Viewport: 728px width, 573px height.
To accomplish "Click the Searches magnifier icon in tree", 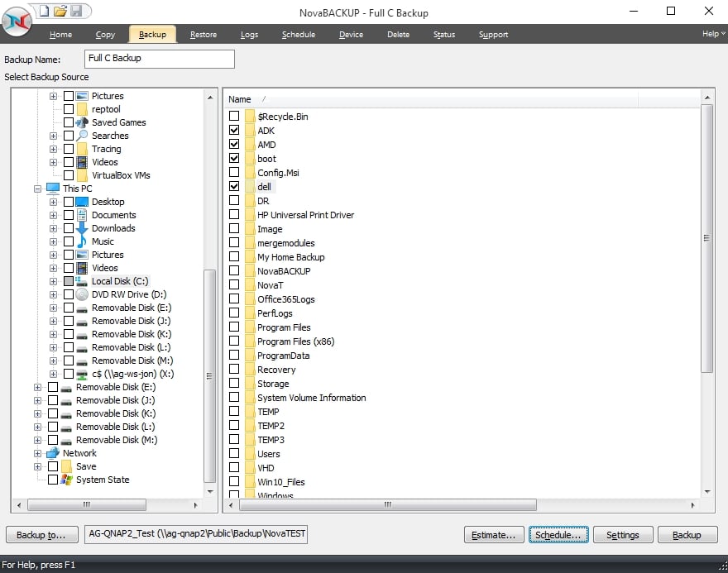I will (x=82, y=136).
